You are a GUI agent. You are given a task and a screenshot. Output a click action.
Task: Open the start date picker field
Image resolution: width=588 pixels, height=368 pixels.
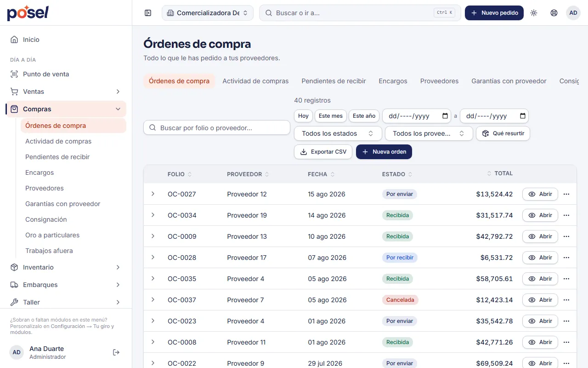pyautogui.click(x=418, y=116)
